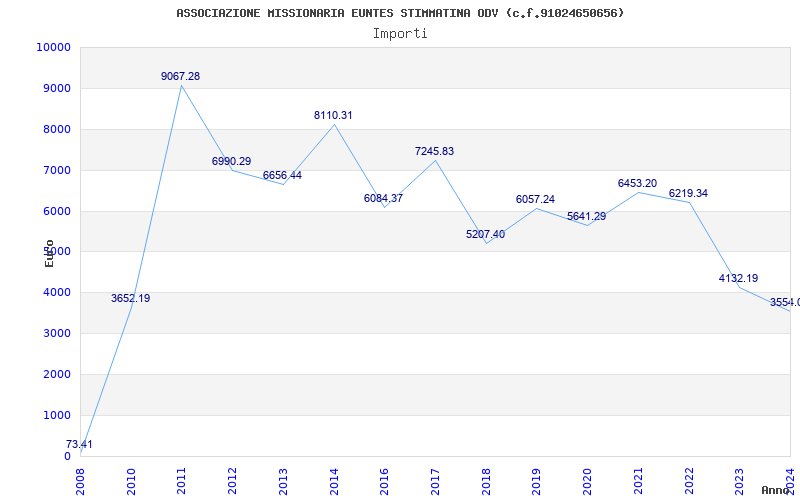Image resolution: width=800 pixels, height=500 pixels.
Task: Click the x-axis year 2016
Action: (x=385, y=481)
